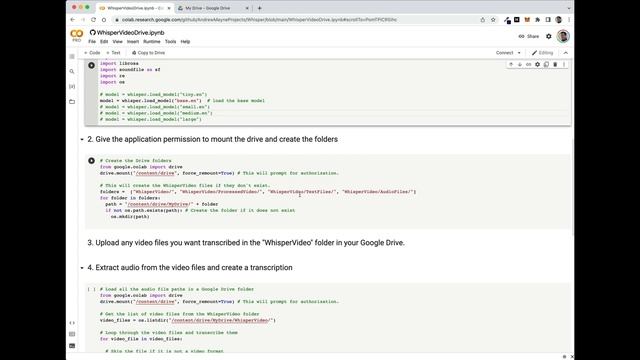Open the Edit menu
The height and width of the screenshot is (360, 640).
pos(104,42)
